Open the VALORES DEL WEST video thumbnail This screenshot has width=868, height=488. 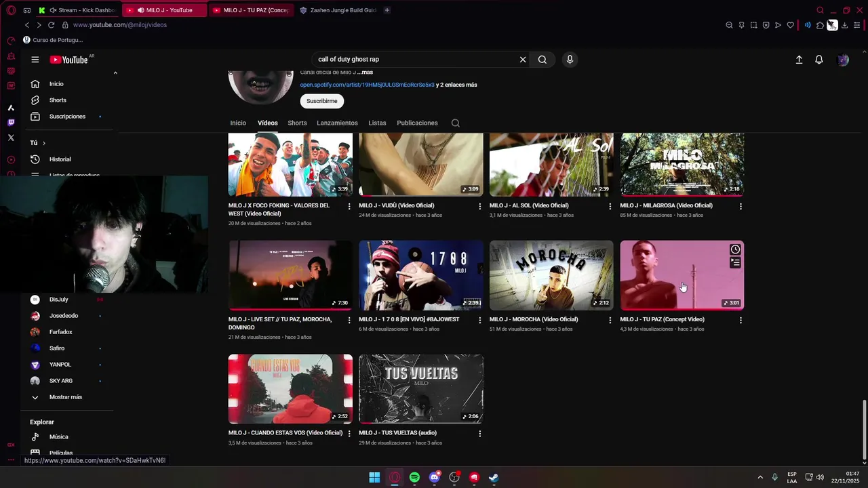click(290, 164)
